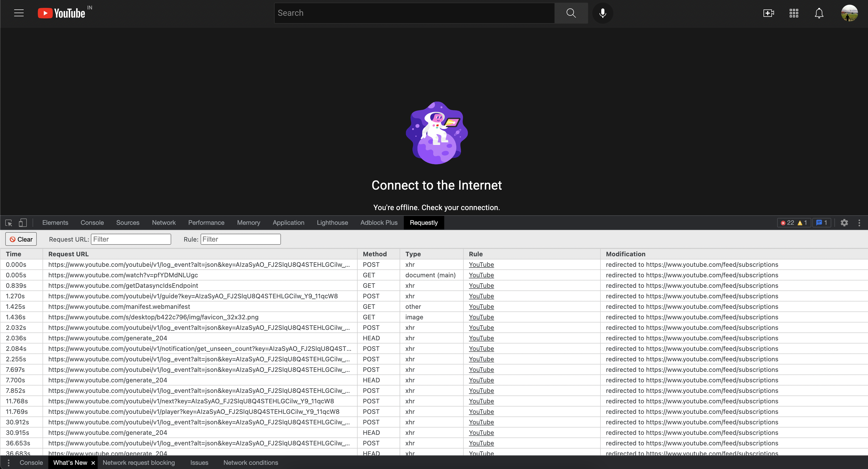This screenshot has height=469, width=868.
Task: Select the inspect element tool in DevTools
Action: [x=8, y=223]
